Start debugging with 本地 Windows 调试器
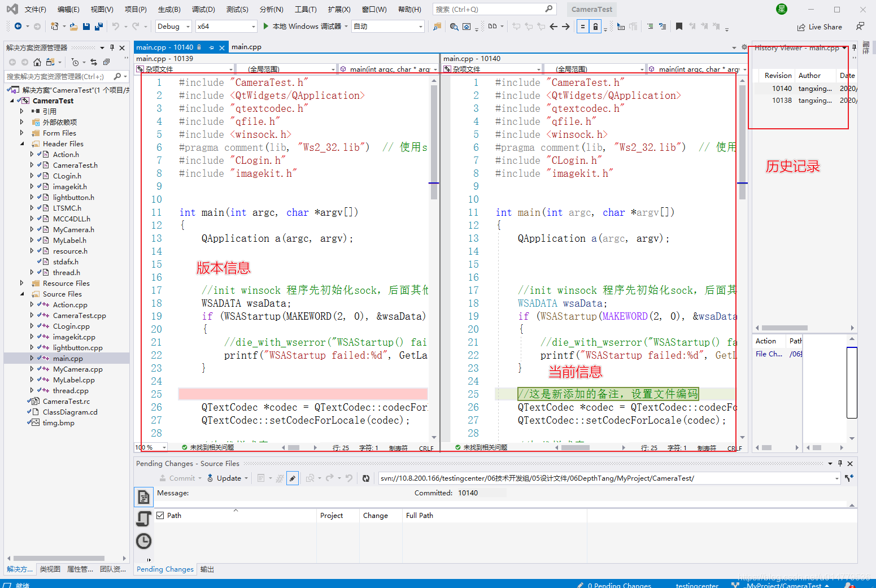Screen dimensions: 876x588 pyautogui.click(x=305, y=26)
